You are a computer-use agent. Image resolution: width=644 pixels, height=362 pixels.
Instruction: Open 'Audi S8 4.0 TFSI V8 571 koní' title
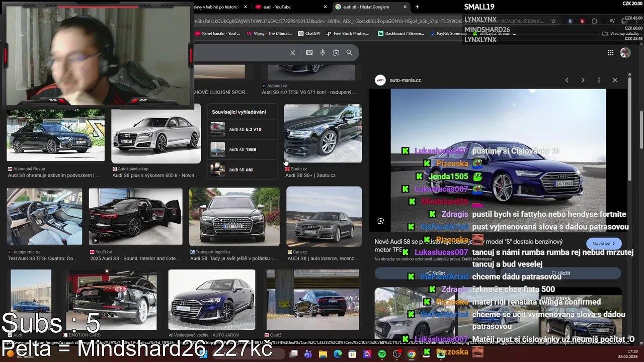point(309,93)
